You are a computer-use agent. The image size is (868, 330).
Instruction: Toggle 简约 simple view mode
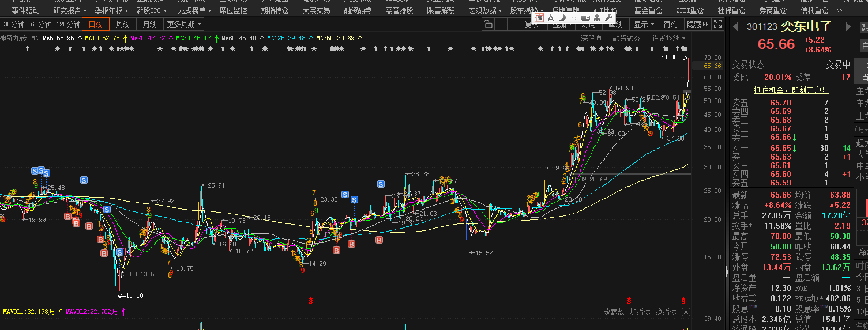click(670, 24)
